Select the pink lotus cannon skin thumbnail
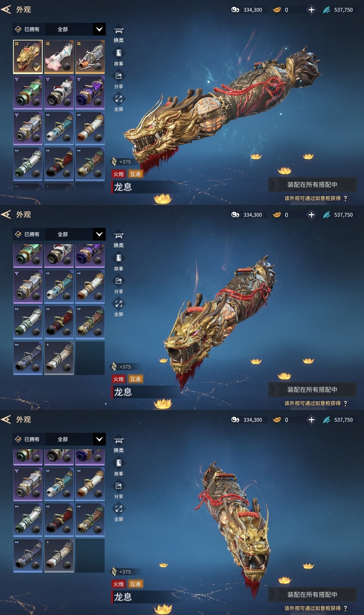 (59, 57)
